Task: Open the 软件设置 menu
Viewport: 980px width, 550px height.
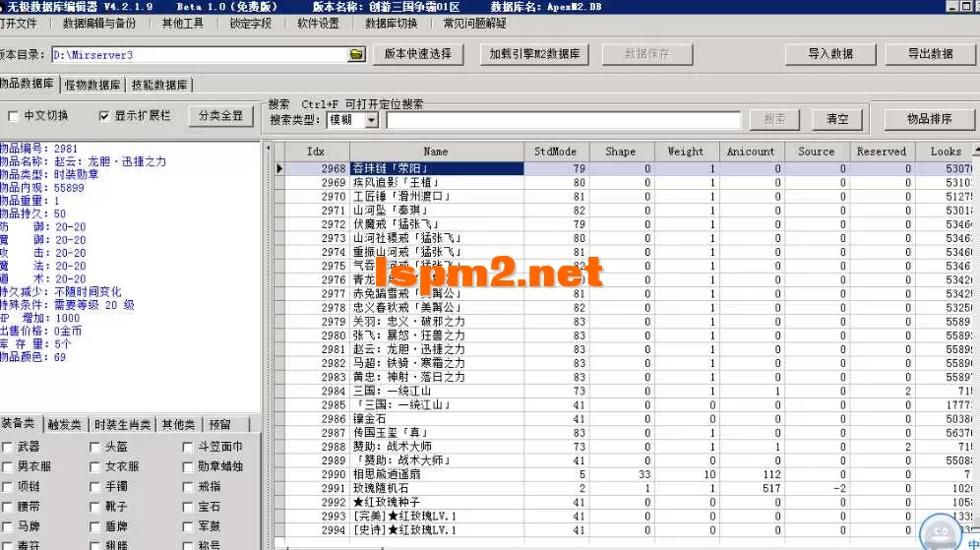Action: pyautogui.click(x=318, y=24)
